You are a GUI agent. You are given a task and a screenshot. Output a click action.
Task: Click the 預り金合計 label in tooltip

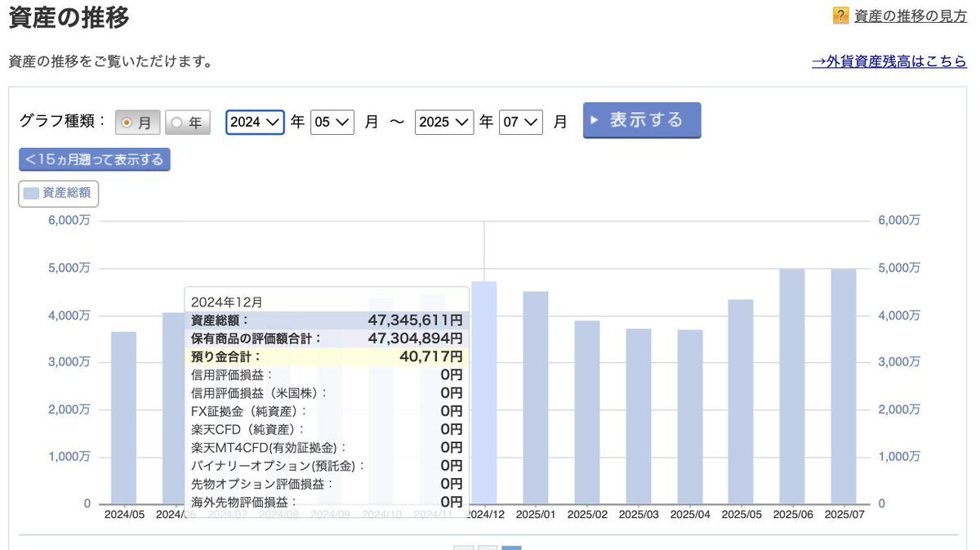coord(226,356)
